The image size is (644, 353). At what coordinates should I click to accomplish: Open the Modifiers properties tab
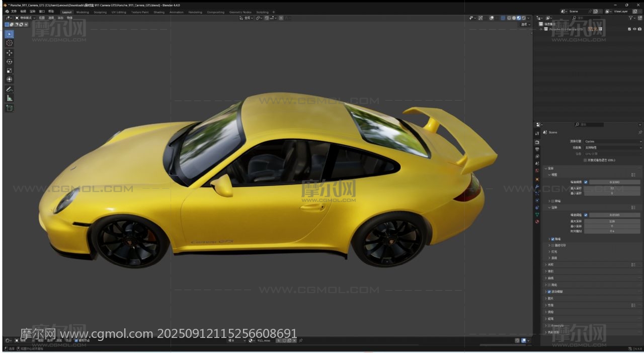pos(537,187)
